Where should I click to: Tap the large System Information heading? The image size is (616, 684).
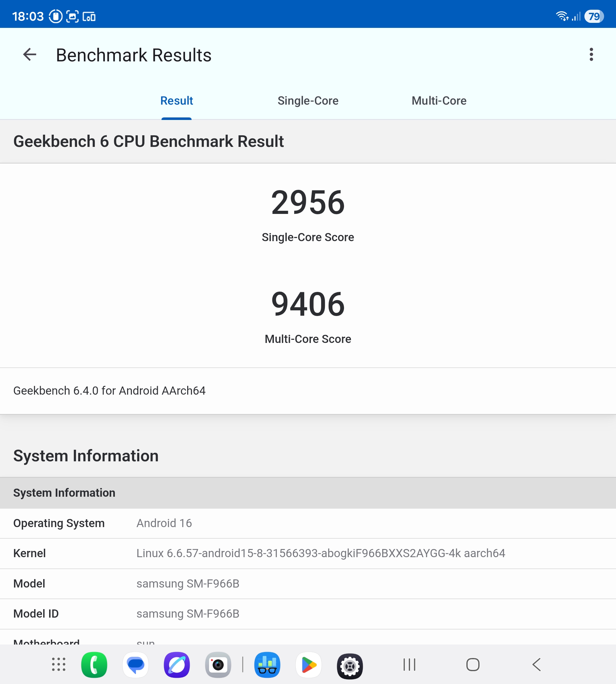[x=86, y=455]
